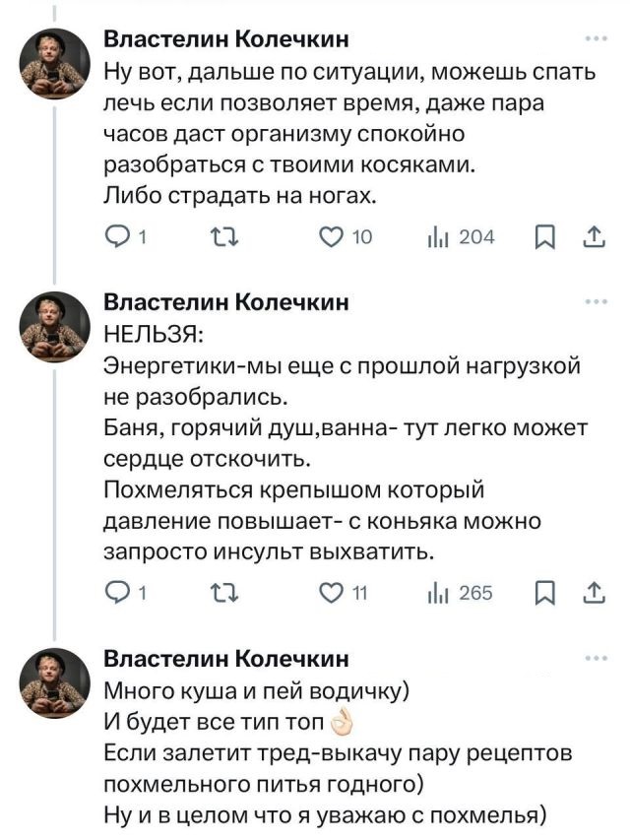This screenshot has width=630, height=840.
Task: Open more options on third tweet
Action: (x=596, y=658)
